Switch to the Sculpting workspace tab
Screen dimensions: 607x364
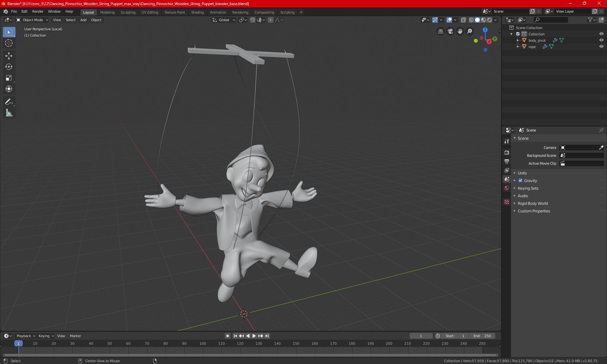pos(128,12)
